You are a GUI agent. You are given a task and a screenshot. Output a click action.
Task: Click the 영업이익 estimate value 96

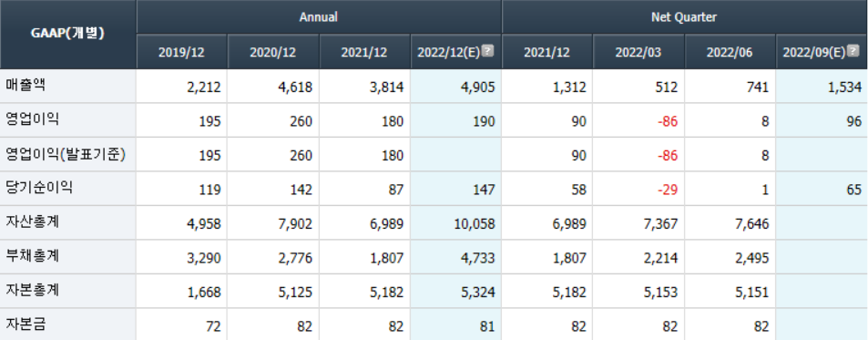tap(853, 121)
